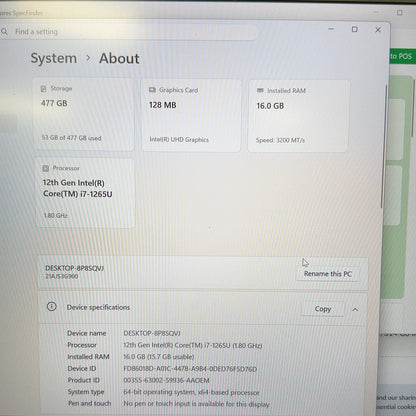Click the Graphics Card icon
Viewport: 416px width, 416px height.
coord(152,90)
